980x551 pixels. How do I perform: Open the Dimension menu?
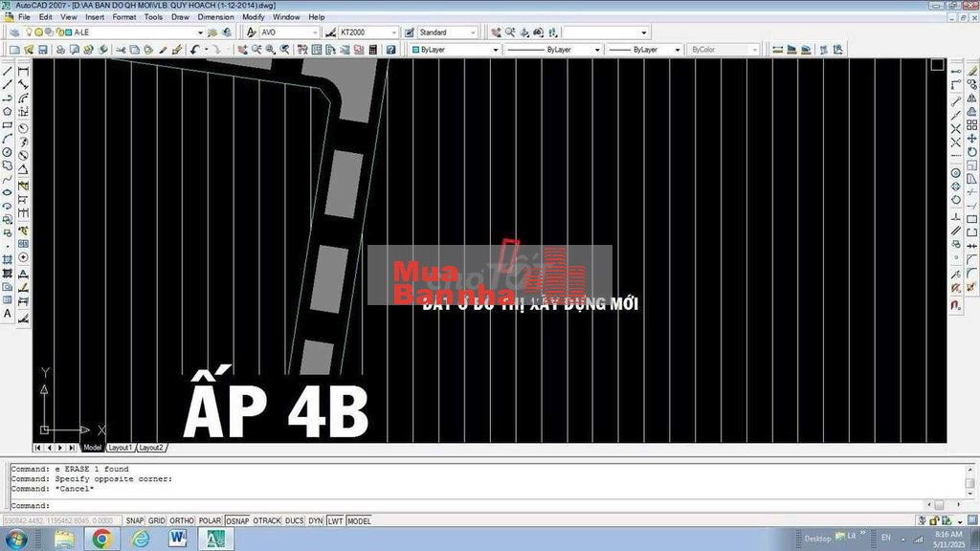[x=215, y=17]
